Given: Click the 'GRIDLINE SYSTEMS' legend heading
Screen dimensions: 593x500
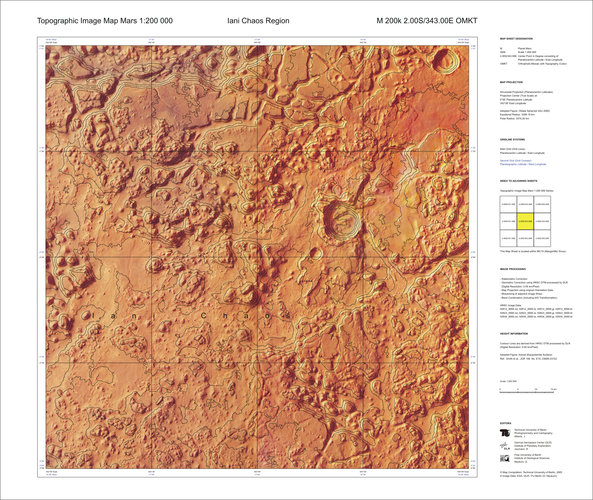Looking at the screenshot, I should 512,140.
